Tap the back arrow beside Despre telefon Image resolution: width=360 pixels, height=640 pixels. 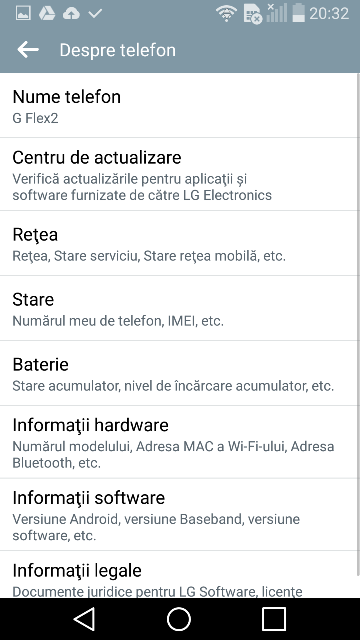tap(28, 50)
